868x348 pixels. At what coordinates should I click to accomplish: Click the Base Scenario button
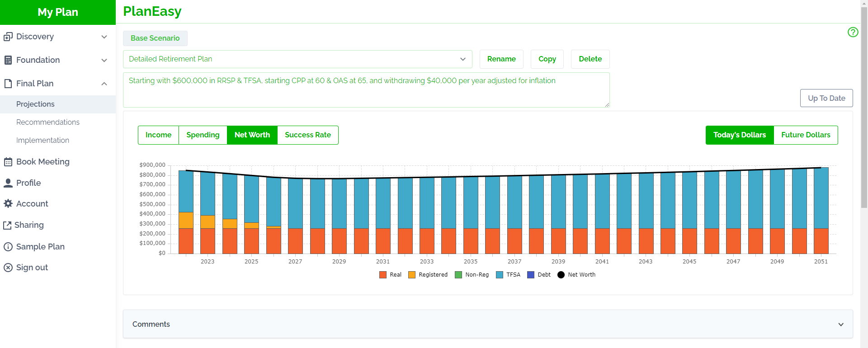pos(155,38)
